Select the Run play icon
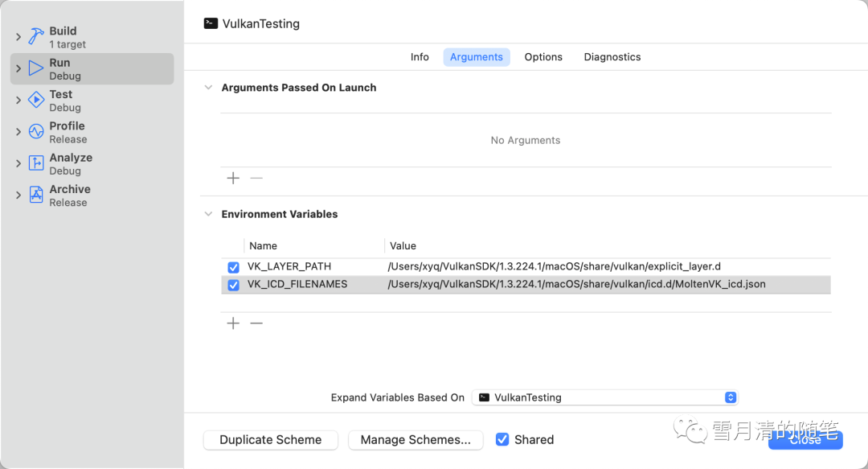The image size is (868, 469). (x=36, y=68)
